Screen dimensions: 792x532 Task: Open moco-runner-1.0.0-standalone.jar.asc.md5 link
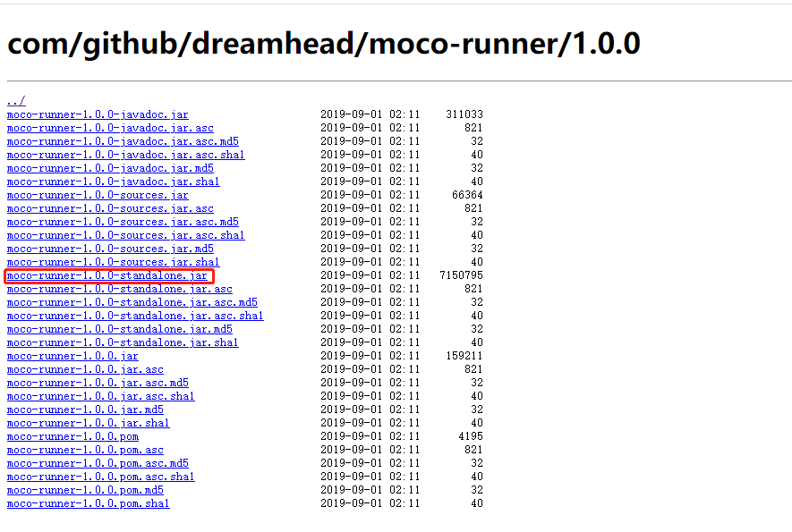(x=132, y=302)
